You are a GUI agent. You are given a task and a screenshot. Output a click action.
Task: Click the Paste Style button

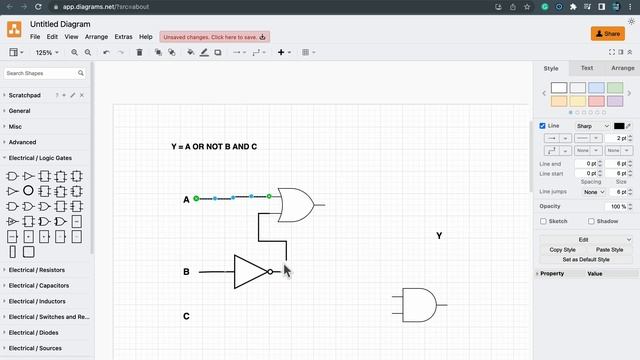[609, 249]
